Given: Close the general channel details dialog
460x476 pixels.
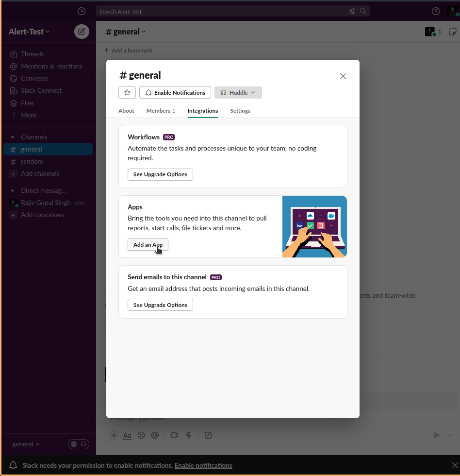Looking at the screenshot, I should (x=343, y=76).
